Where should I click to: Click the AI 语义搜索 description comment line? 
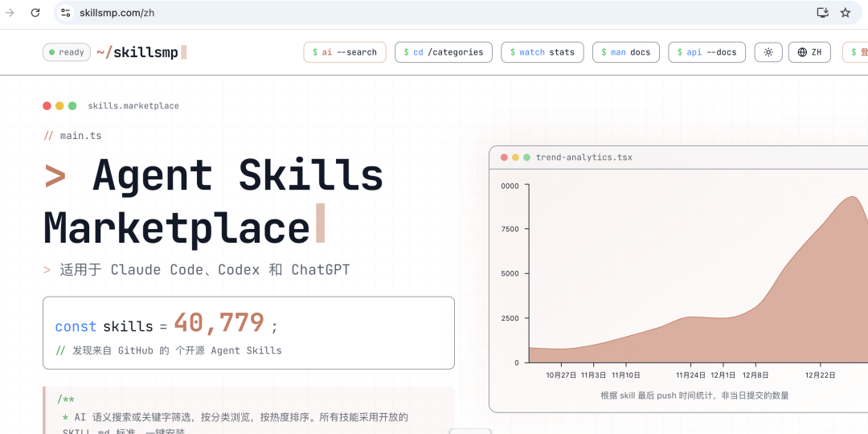(235, 417)
